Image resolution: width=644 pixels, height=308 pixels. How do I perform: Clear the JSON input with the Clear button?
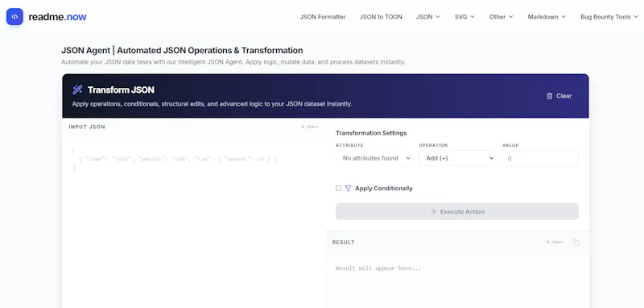(559, 96)
